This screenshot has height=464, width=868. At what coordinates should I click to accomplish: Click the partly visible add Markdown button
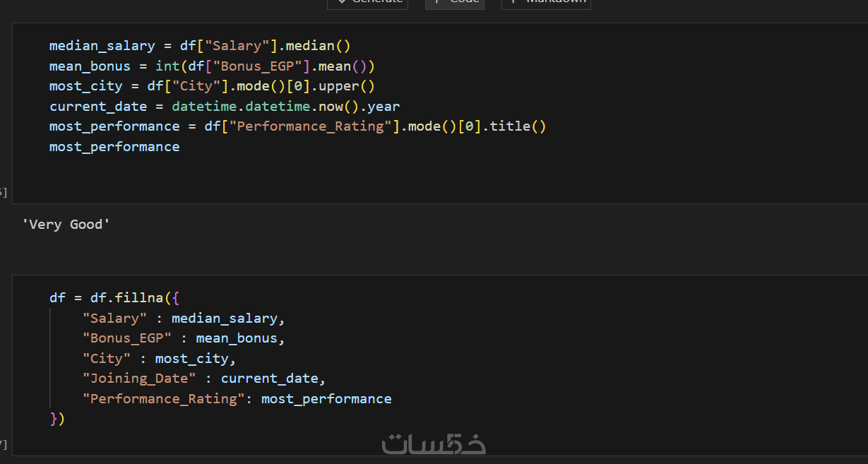coord(546,4)
